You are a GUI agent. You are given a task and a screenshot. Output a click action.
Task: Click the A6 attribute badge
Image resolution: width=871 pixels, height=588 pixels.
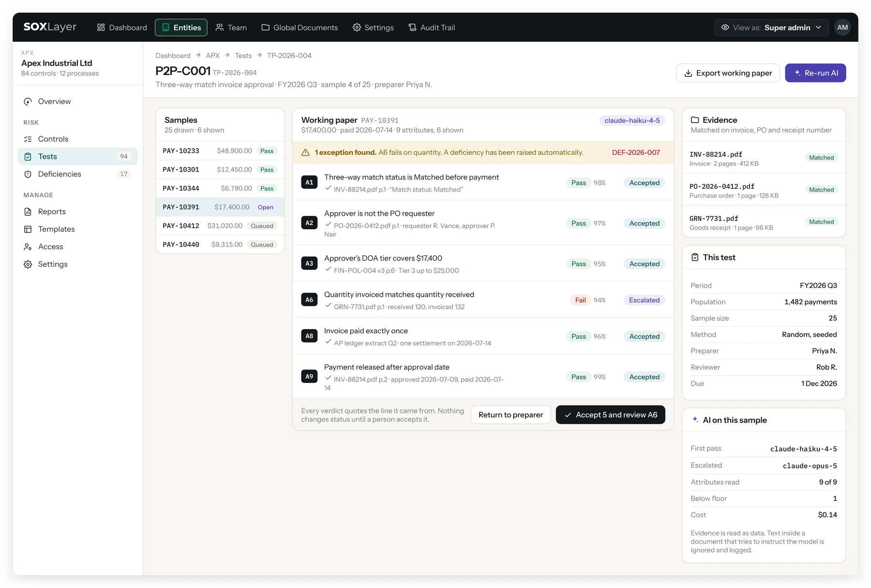(309, 300)
